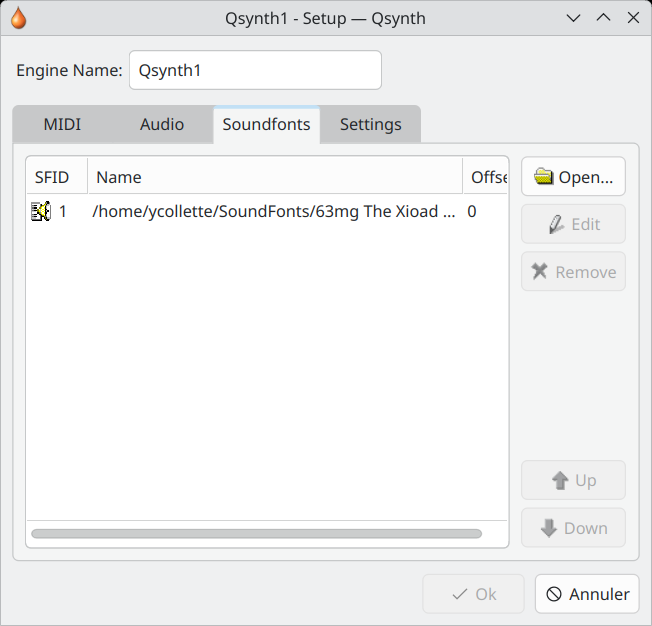This screenshot has width=652, height=626.
Task: Click the up arrow icon on the Up button
Action: coord(560,480)
